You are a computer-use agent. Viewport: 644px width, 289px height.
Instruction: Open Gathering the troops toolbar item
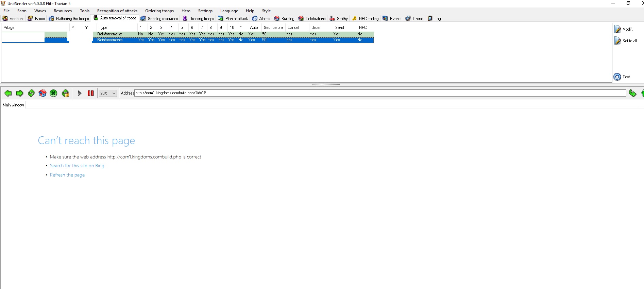point(69,18)
